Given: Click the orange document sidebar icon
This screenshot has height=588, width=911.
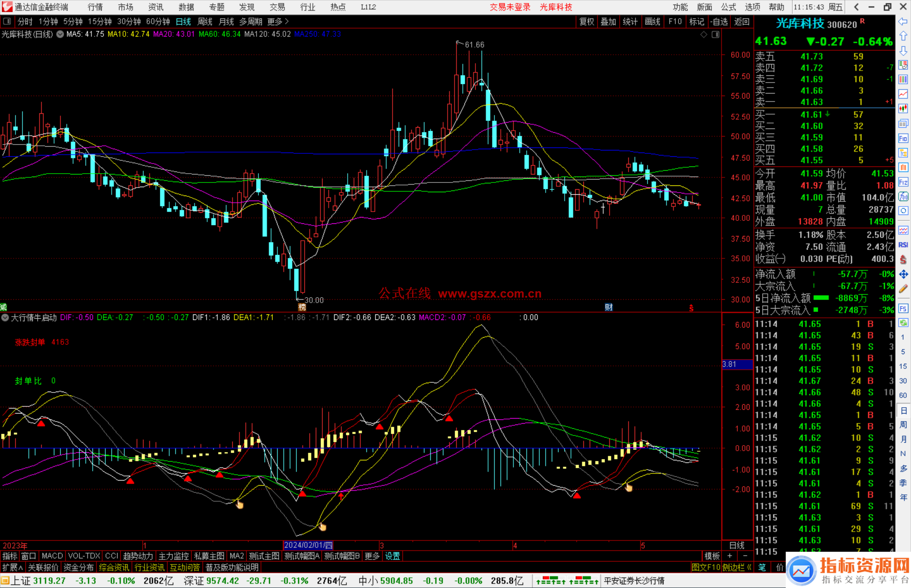Looking at the screenshot, I should (903, 167).
